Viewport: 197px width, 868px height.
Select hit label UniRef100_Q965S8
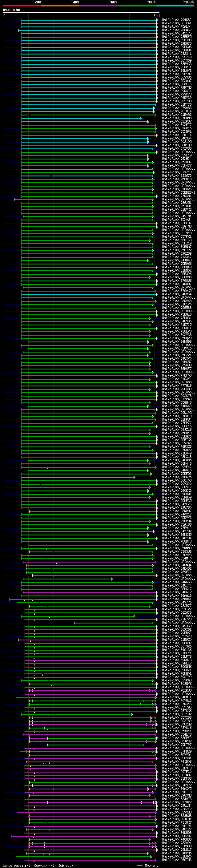tap(177, 308)
